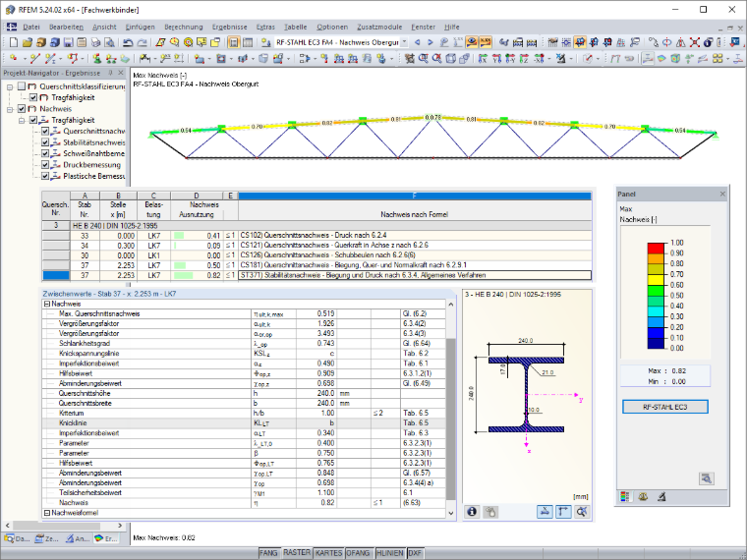This screenshot has width=747, height=560.
Task: Toggle Tragfähigkeit under Nachweis checkbox
Action: point(32,120)
